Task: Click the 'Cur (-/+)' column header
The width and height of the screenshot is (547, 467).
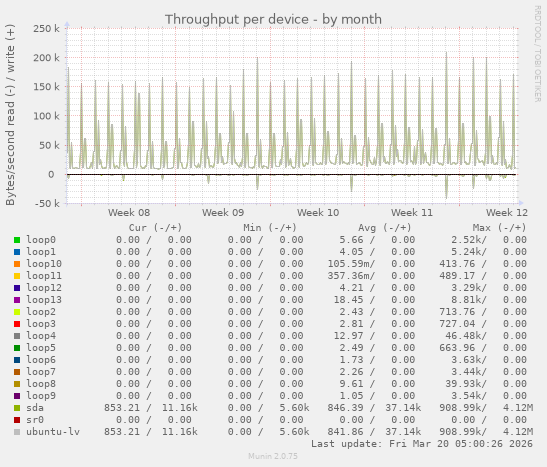Action: 155,228
